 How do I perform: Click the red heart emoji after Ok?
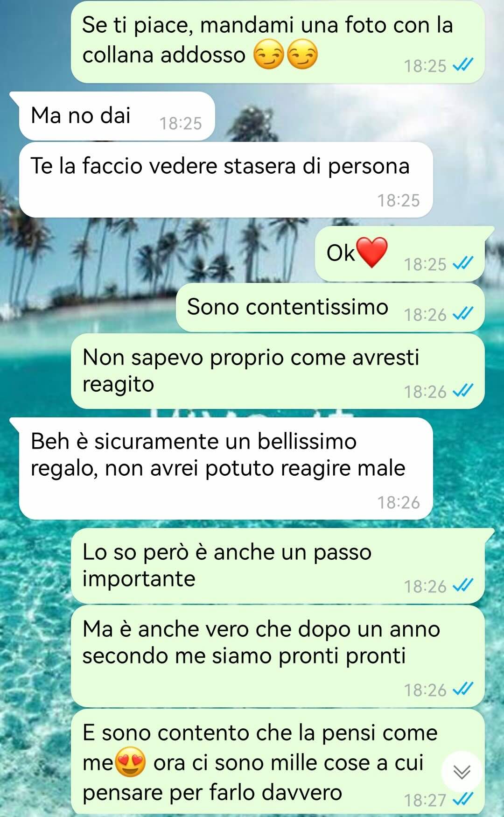[372, 252]
